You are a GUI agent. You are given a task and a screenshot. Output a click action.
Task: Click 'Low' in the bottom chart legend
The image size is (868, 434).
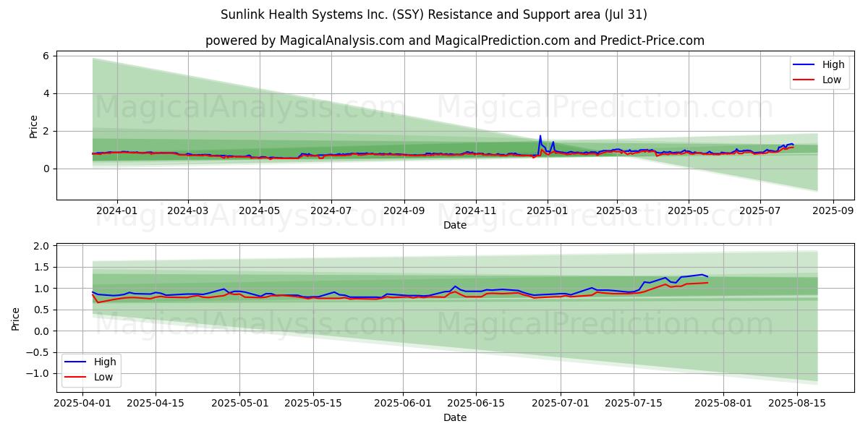tap(104, 376)
